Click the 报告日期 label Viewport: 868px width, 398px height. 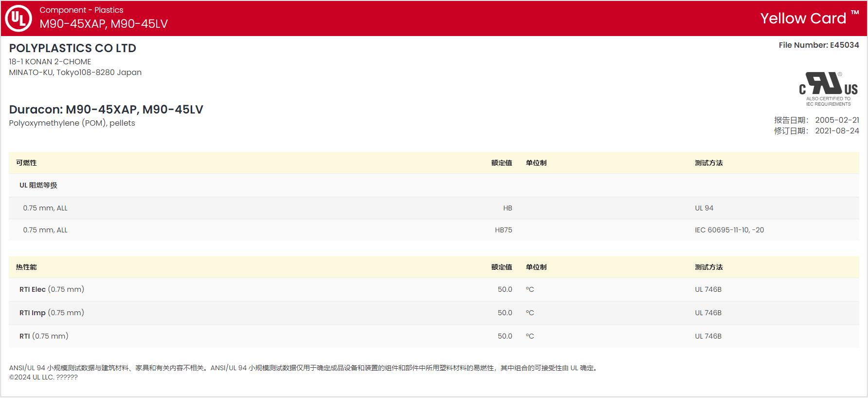click(x=791, y=120)
